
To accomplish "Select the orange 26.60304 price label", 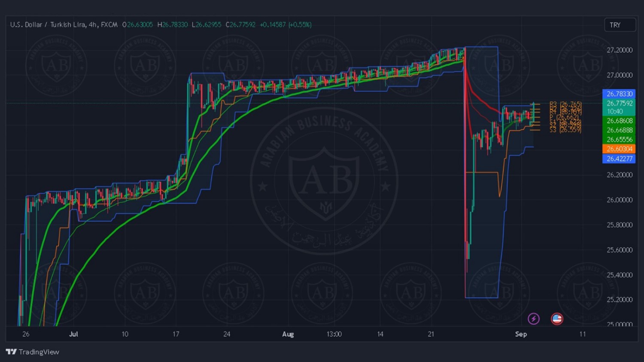I will pos(619,149).
